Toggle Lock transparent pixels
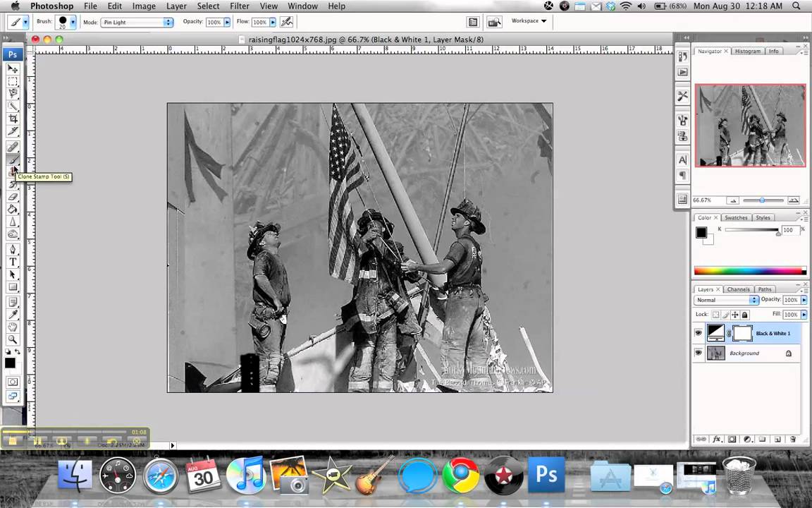The height and width of the screenshot is (508, 812). (715, 315)
